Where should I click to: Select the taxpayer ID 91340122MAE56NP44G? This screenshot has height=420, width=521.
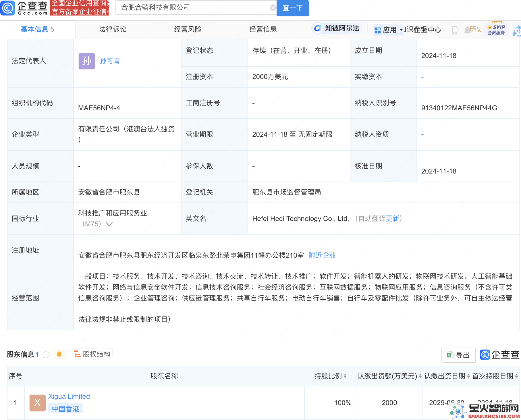coord(459,108)
